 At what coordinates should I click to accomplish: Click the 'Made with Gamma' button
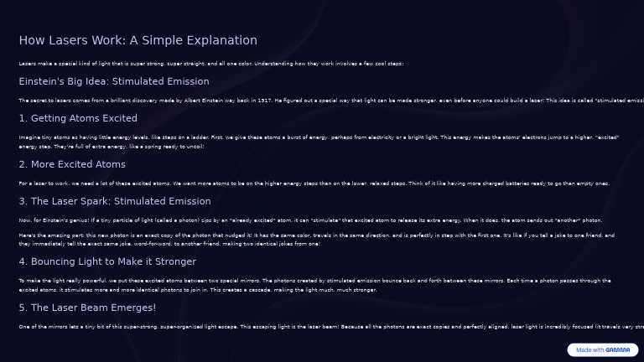[x=602, y=350]
